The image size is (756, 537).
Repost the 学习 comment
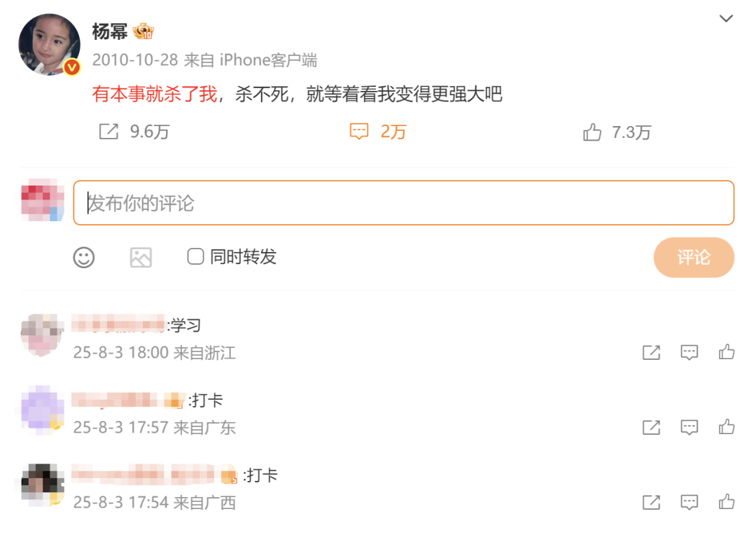(x=652, y=352)
